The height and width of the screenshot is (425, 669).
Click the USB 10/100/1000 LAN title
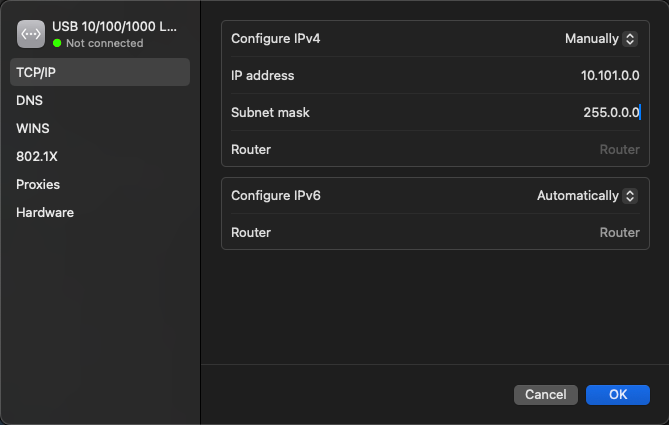coord(114,26)
